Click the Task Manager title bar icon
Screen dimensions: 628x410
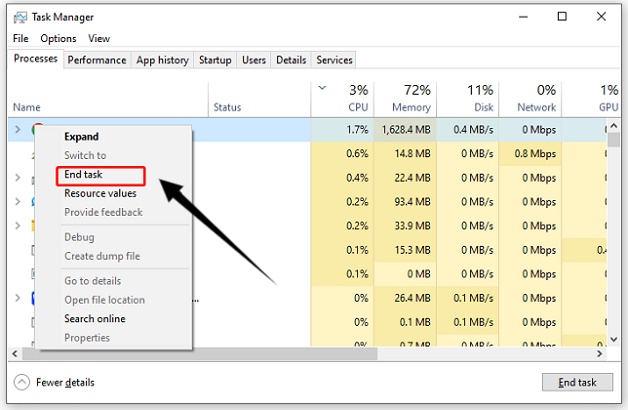pyautogui.click(x=20, y=17)
